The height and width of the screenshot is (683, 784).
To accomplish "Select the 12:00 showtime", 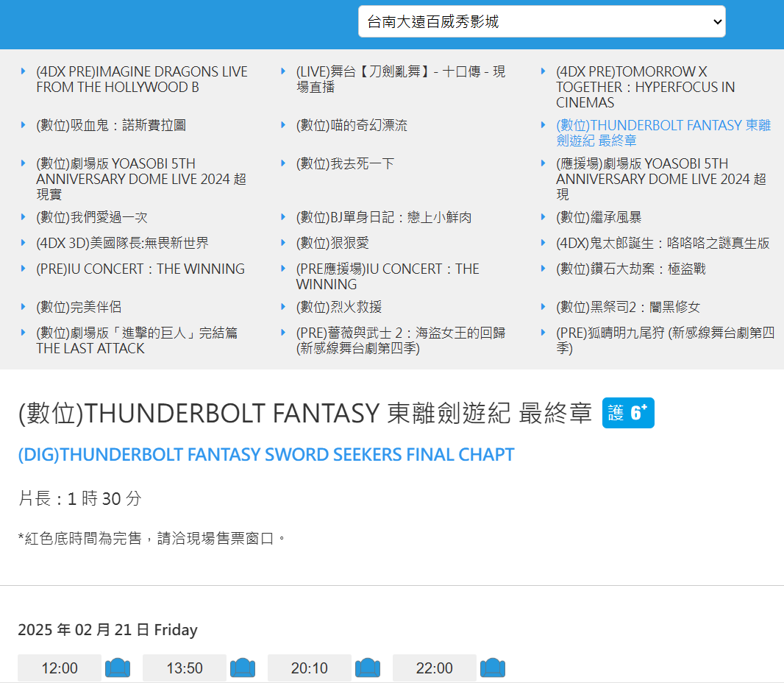I will pos(60,668).
